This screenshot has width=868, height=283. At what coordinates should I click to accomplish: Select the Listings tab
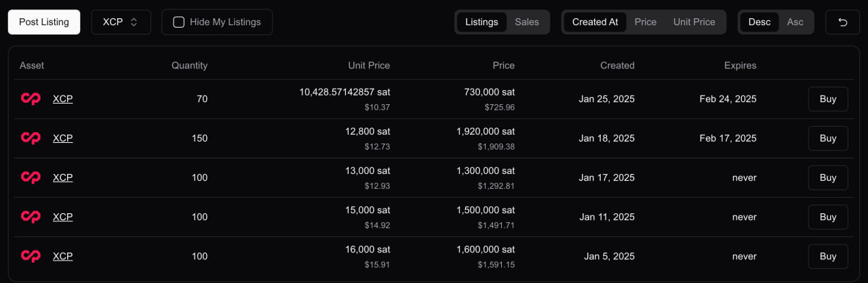481,22
